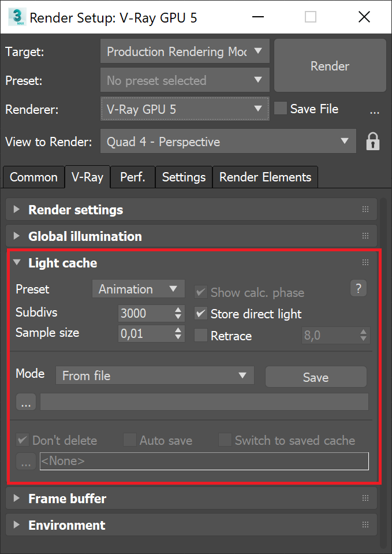Switch to the Render Elements tab
Image resolution: width=392 pixels, height=554 pixels.
tap(265, 177)
